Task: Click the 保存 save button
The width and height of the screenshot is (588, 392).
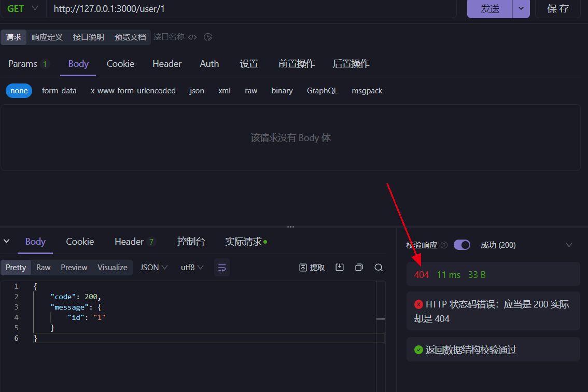Action: pos(557,8)
